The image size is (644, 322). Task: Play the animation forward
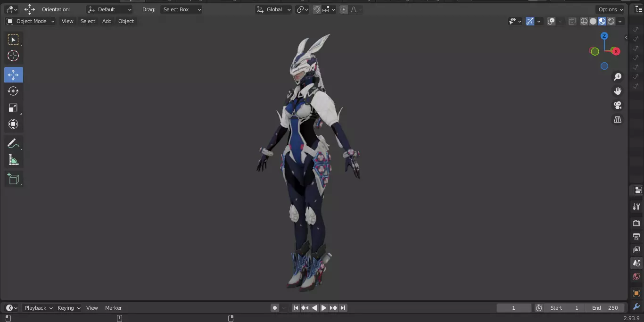click(x=324, y=308)
